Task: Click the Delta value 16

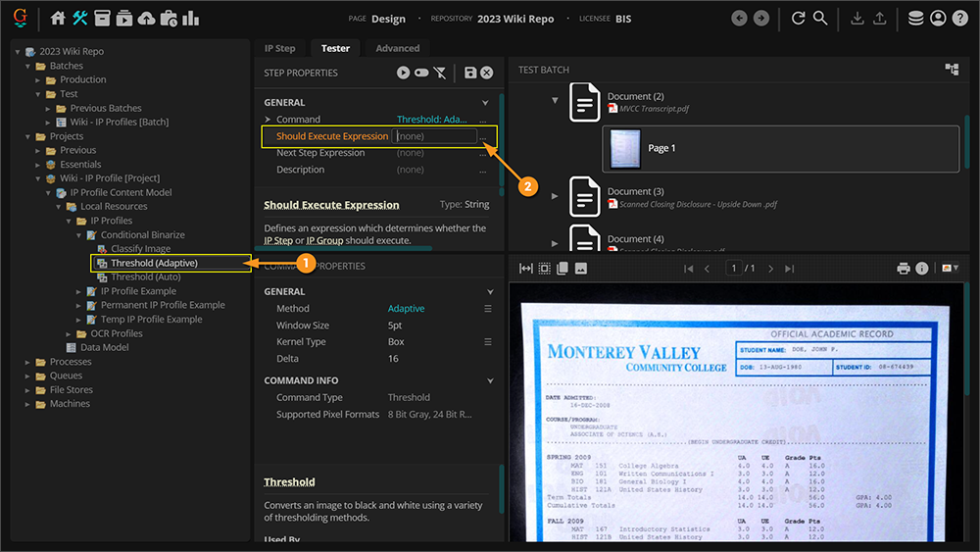Action: [393, 359]
